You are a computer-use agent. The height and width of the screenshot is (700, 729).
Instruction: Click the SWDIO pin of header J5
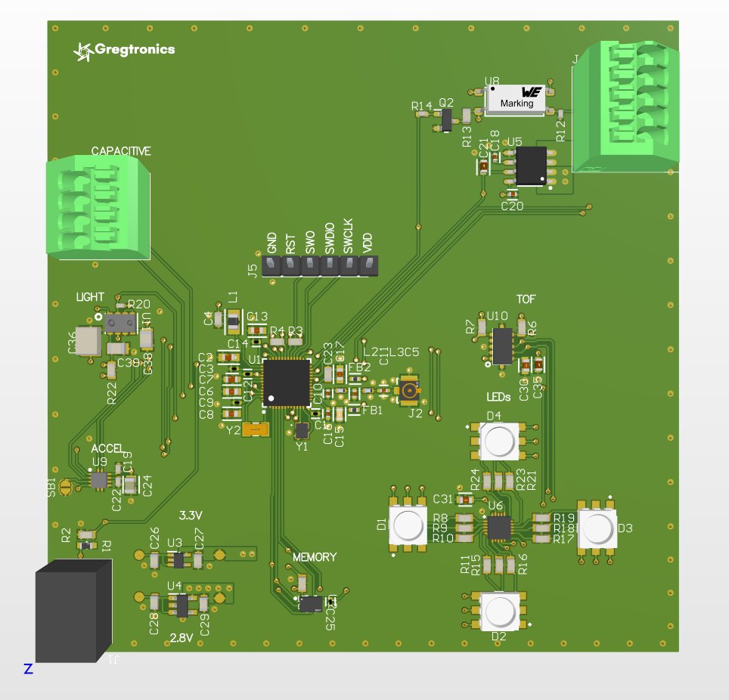pyautogui.click(x=330, y=266)
